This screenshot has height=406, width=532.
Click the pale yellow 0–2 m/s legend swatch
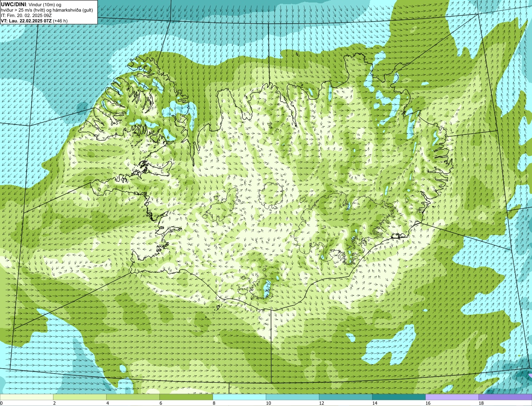coord(27,397)
